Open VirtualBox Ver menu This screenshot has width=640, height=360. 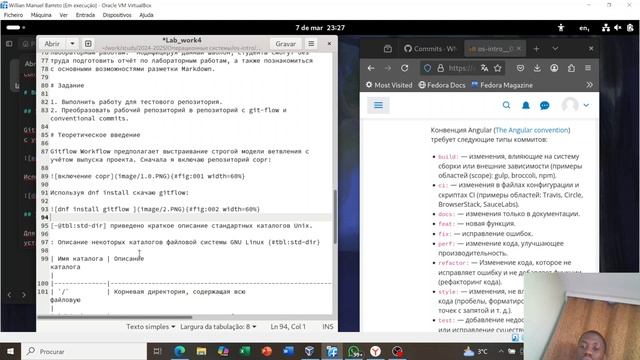click(x=63, y=15)
